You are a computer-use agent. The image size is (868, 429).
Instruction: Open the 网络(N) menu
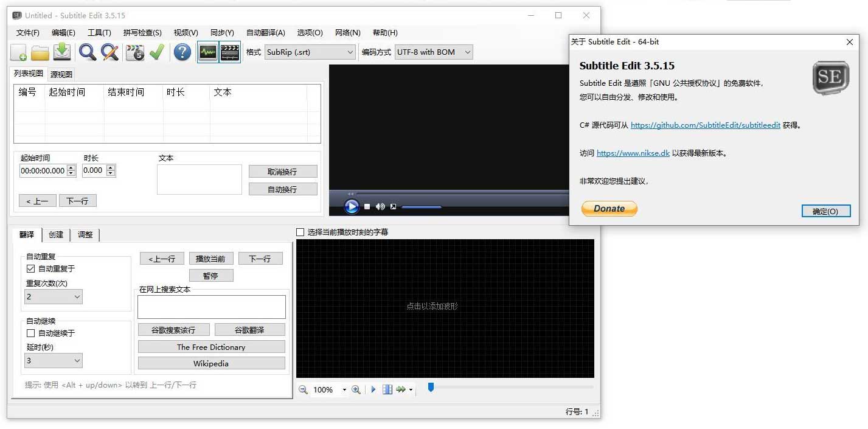tap(348, 33)
